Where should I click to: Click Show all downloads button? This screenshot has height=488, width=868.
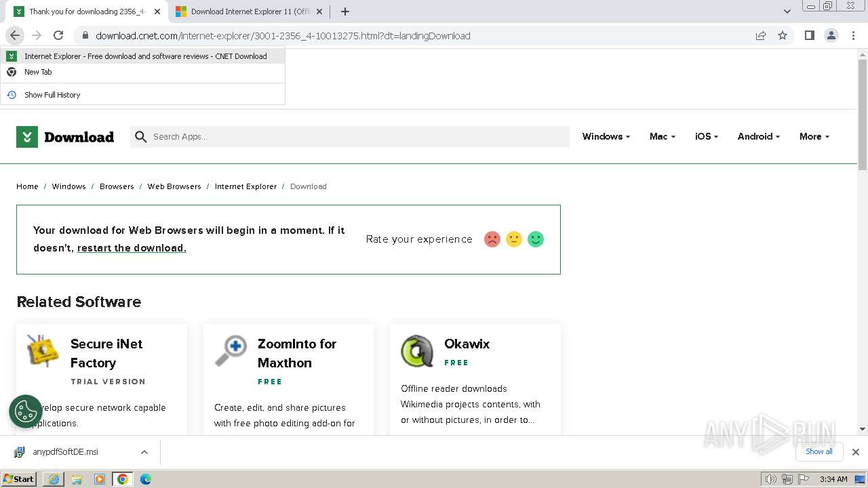coord(819,451)
